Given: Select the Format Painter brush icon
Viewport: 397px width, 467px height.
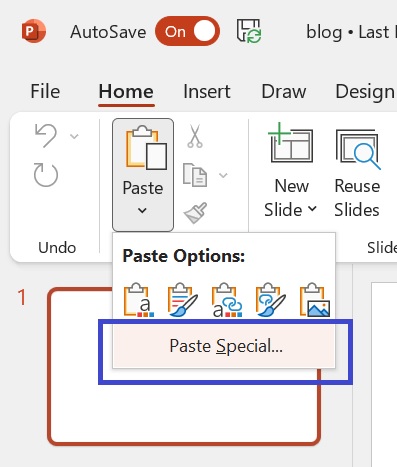Looking at the screenshot, I should tap(195, 213).
